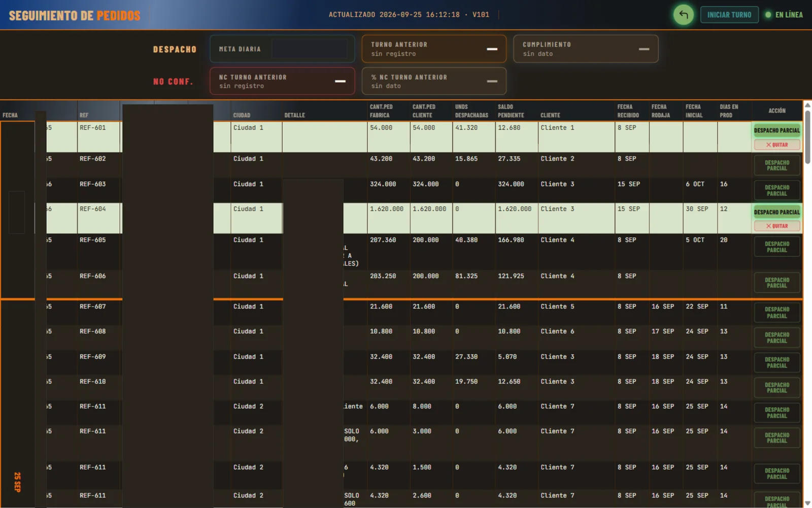Click Despacho Parcial for REF-609
The height and width of the screenshot is (508, 812).
(776, 362)
